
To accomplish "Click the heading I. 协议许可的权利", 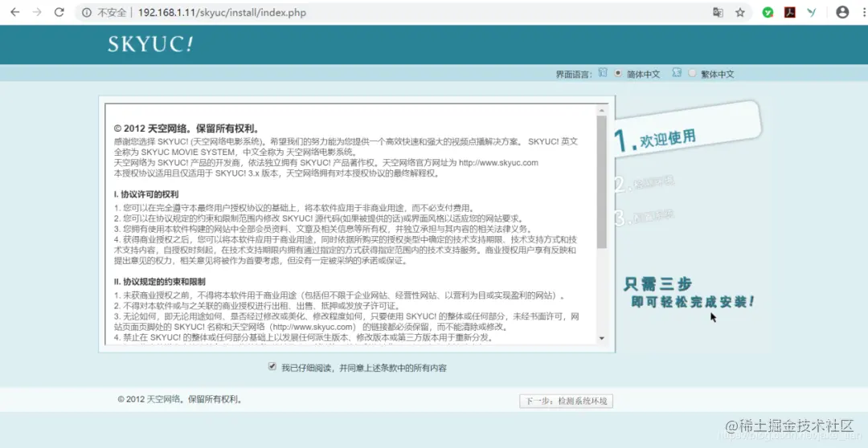I will click(x=146, y=194).
